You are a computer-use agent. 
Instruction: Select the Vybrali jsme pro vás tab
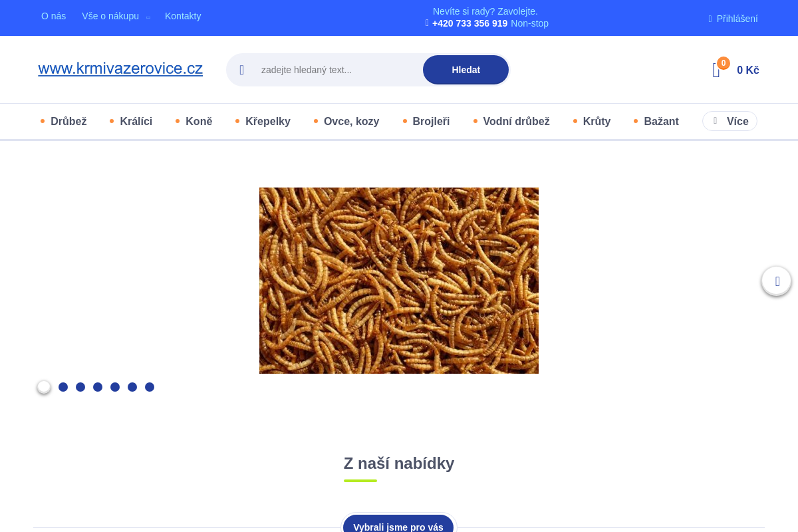(x=398, y=526)
